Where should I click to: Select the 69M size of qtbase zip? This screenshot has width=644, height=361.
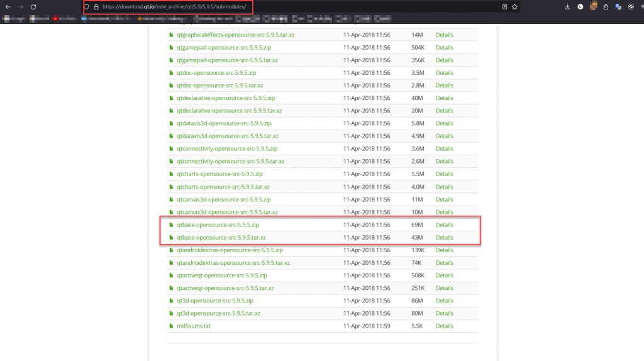pos(417,225)
